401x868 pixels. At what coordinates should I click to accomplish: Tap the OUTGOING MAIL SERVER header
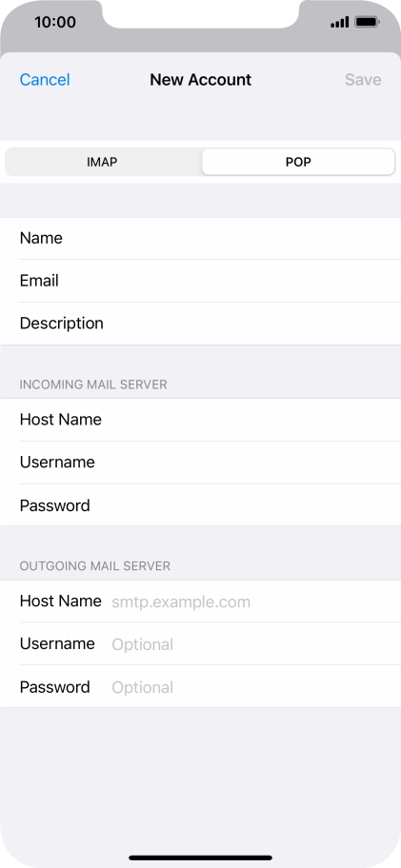tap(94, 565)
